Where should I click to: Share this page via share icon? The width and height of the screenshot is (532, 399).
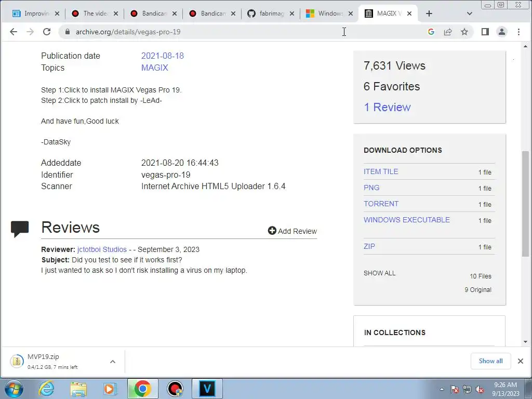447,32
